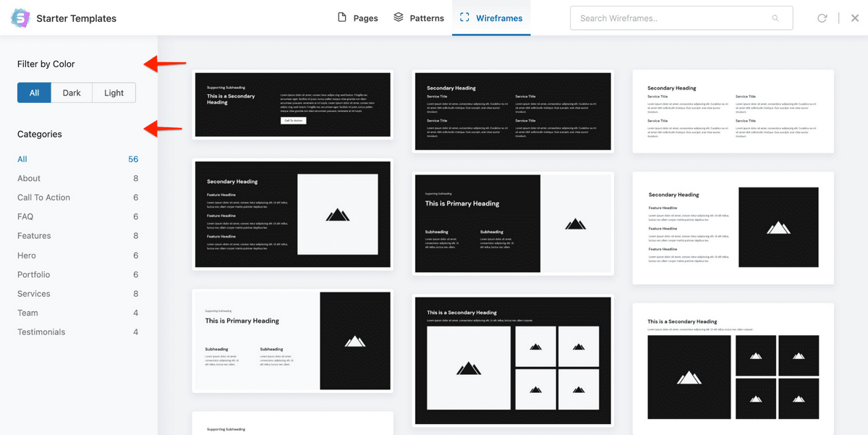The image size is (868, 435).
Task: Open the Pages tab
Action: tap(358, 18)
